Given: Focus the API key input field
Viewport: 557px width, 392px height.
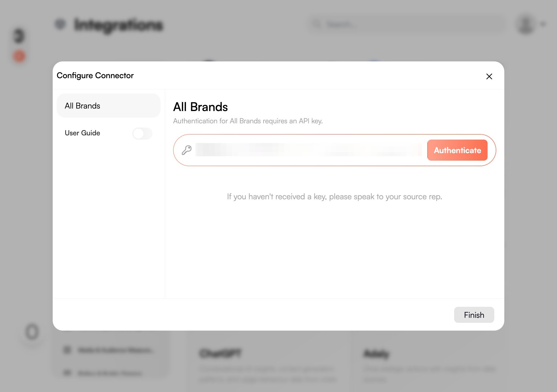Looking at the screenshot, I should (x=308, y=150).
